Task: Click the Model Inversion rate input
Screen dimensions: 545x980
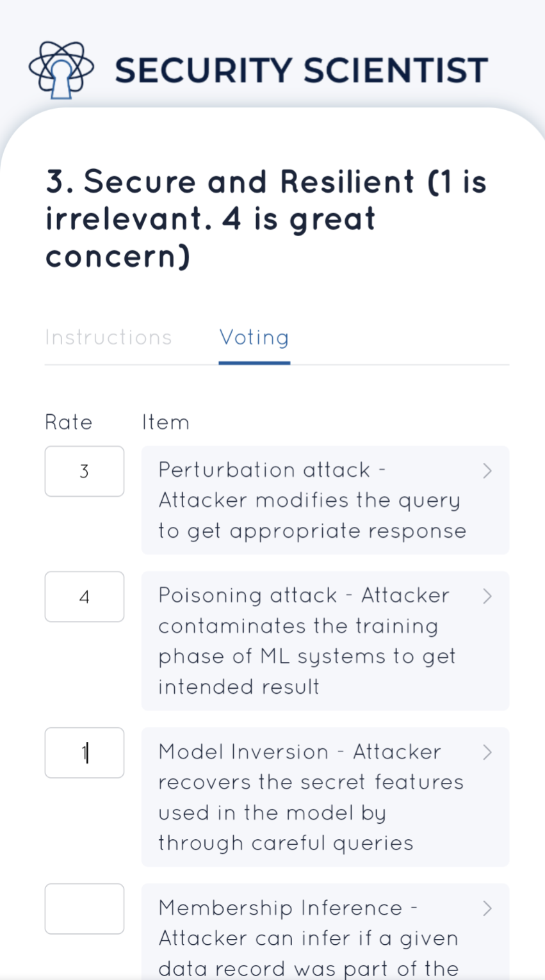Action: pos(85,753)
